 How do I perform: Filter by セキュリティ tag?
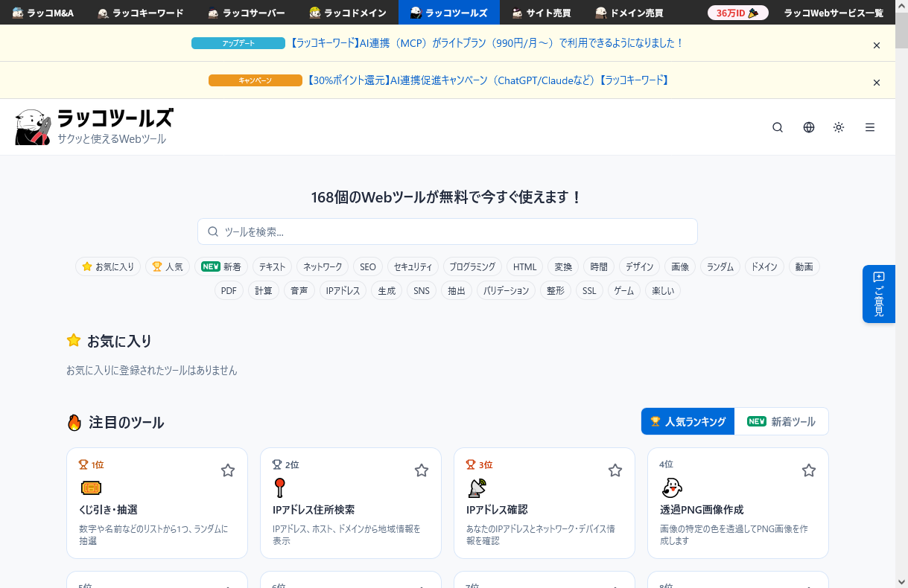point(413,266)
